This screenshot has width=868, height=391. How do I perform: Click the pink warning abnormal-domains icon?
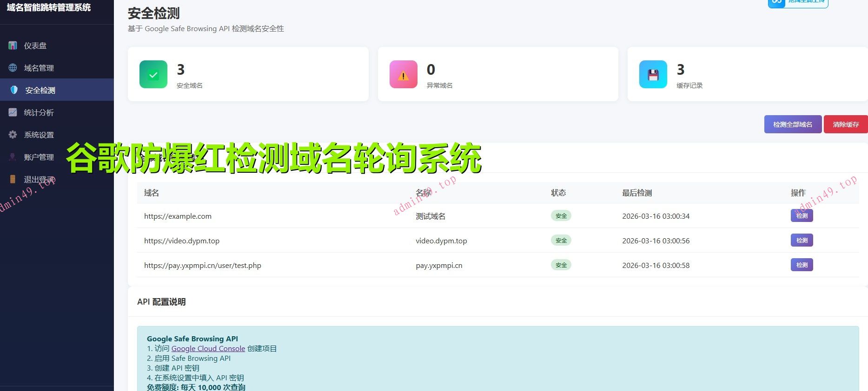click(x=403, y=74)
